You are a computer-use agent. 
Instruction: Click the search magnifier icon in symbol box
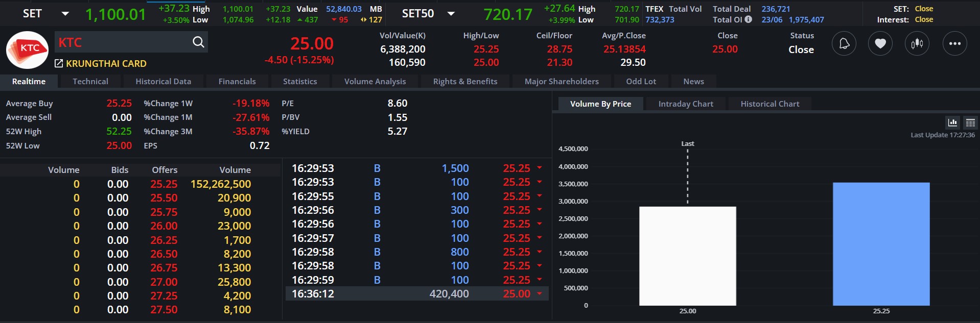click(x=198, y=42)
